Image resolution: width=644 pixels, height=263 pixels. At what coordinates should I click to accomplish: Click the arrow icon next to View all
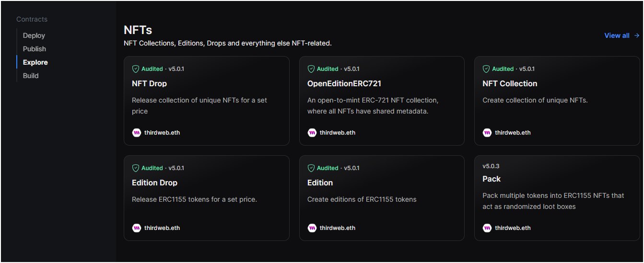tap(637, 35)
